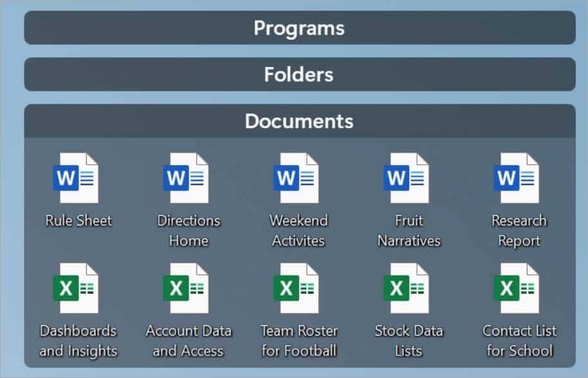The image size is (588, 378).
Task: Open the Team Roster for Football Excel icon
Action: pos(296,288)
